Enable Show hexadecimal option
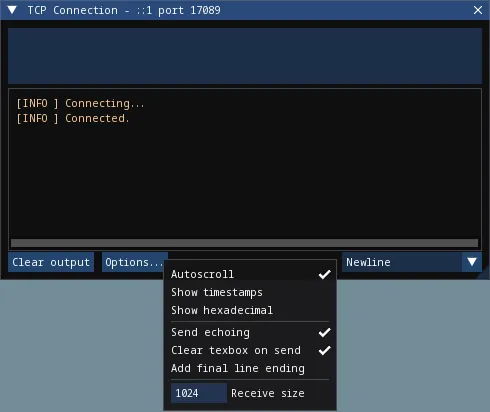Image resolution: width=490 pixels, height=412 pixels. coord(250,310)
